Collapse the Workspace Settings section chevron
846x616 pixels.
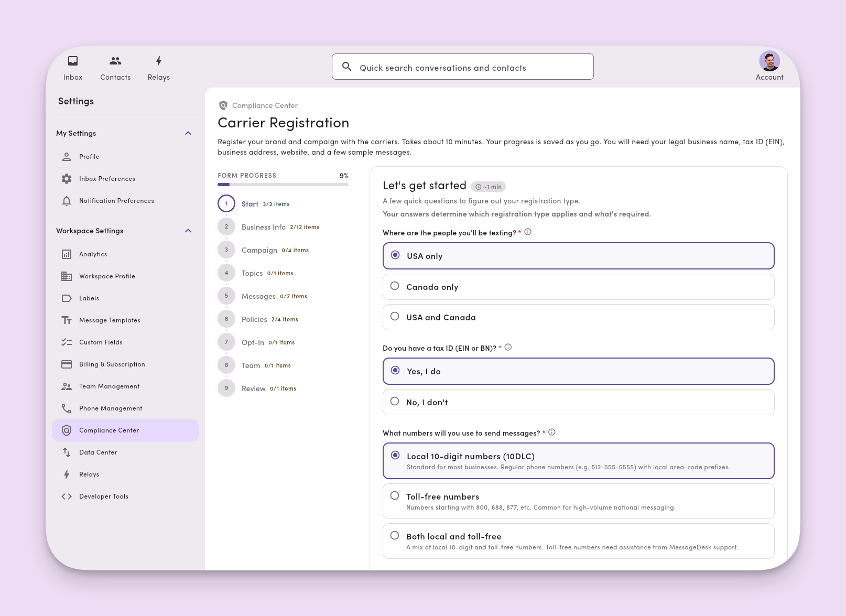point(188,231)
